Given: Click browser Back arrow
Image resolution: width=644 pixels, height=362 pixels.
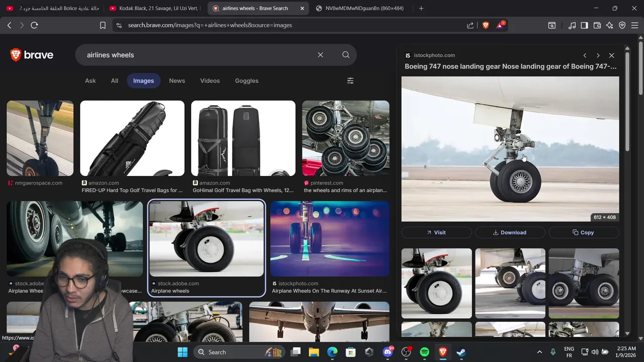Looking at the screenshot, I should click(x=9, y=25).
